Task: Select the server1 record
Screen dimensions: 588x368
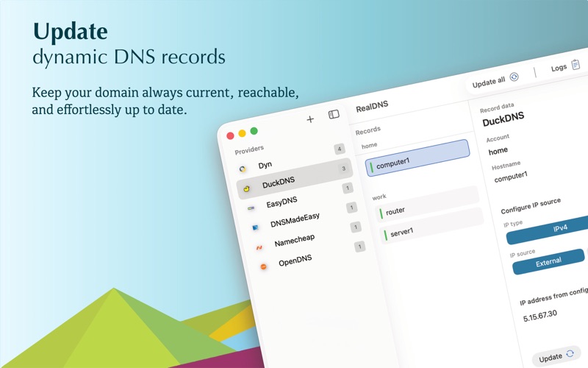Action: [432, 226]
